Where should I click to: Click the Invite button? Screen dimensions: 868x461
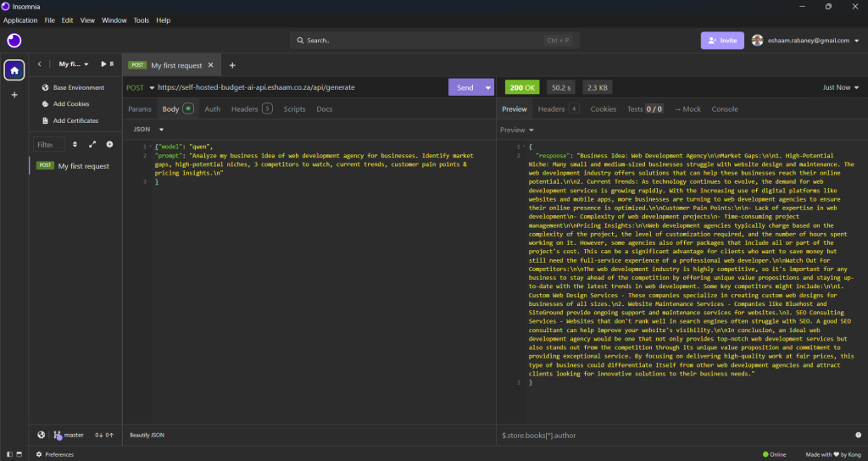tap(722, 40)
